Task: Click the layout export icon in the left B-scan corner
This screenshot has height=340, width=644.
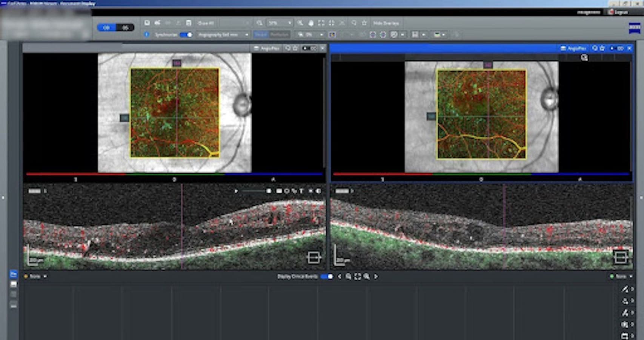Action: 313,258
